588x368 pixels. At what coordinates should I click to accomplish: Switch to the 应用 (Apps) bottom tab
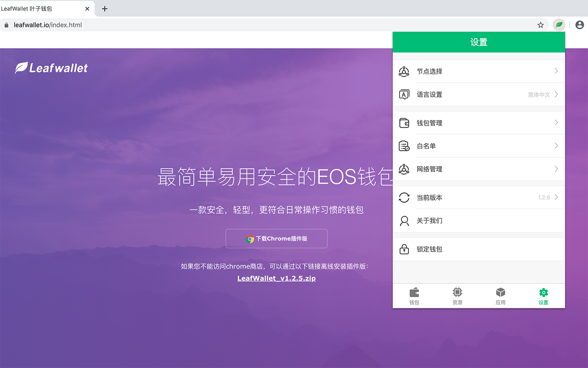[x=500, y=296]
